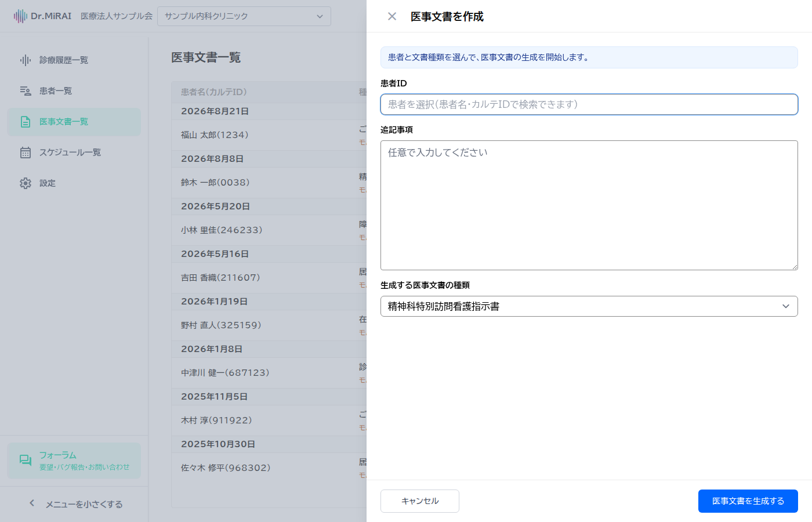Expand the clinic selector chevron arrow
Image resolution: width=812 pixels, height=522 pixels.
tap(320, 16)
